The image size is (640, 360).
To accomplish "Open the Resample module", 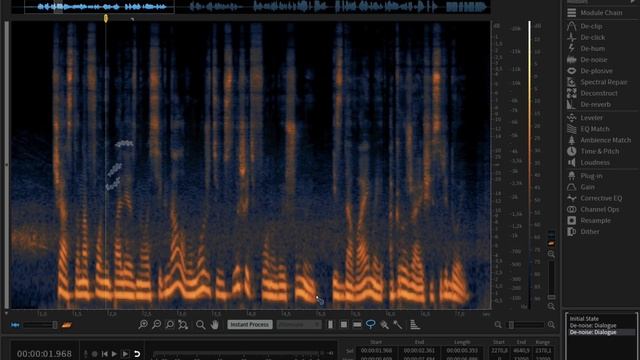I will point(589,220).
